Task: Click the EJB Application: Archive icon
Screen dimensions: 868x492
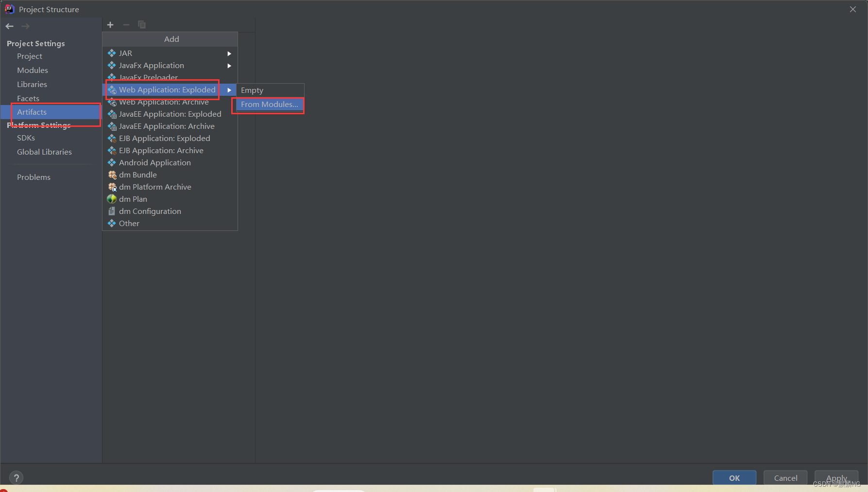Action: pyautogui.click(x=112, y=150)
